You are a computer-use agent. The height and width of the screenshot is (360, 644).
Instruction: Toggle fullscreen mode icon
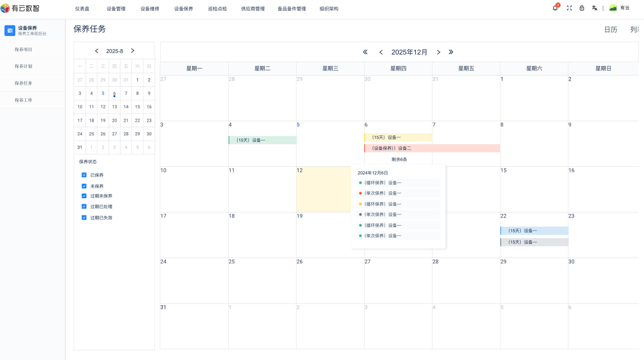pyautogui.click(x=569, y=8)
